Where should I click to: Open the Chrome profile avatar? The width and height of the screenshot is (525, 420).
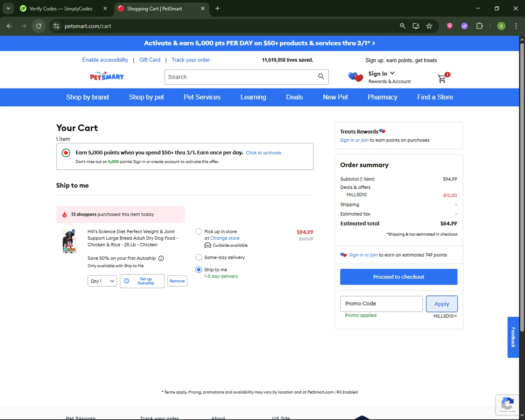[x=501, y=26]
